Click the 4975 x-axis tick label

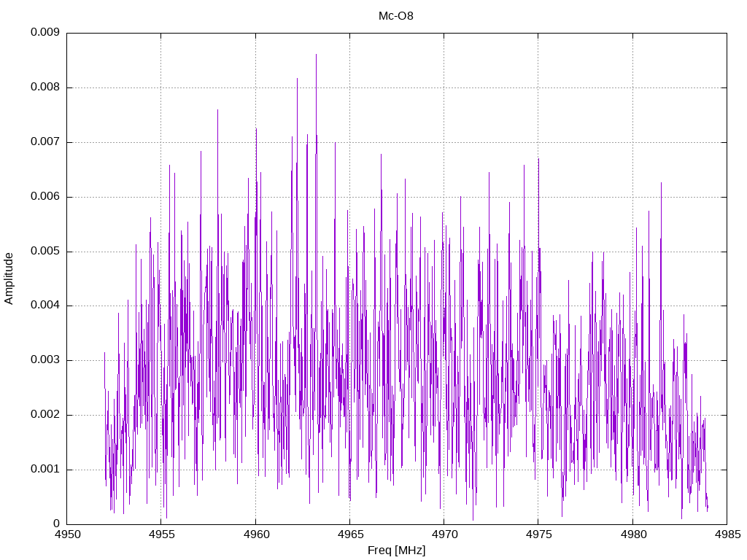[539, 534]
